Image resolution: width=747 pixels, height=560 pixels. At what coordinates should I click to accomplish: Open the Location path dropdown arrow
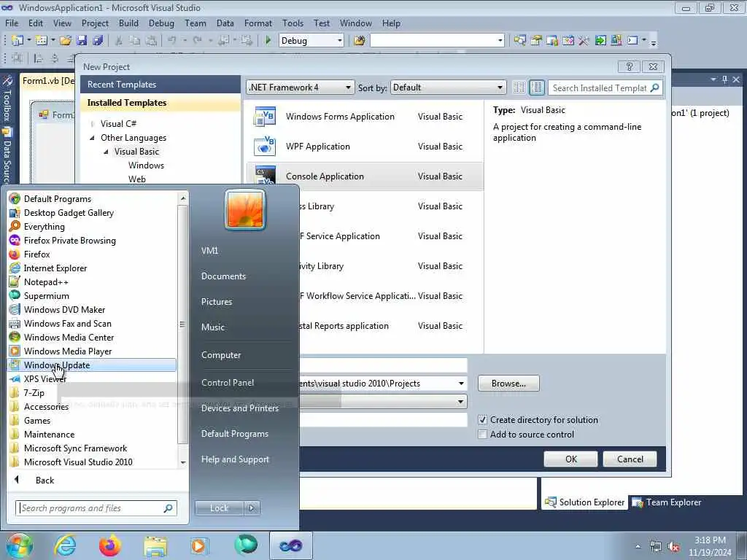[x=461, y=384]
